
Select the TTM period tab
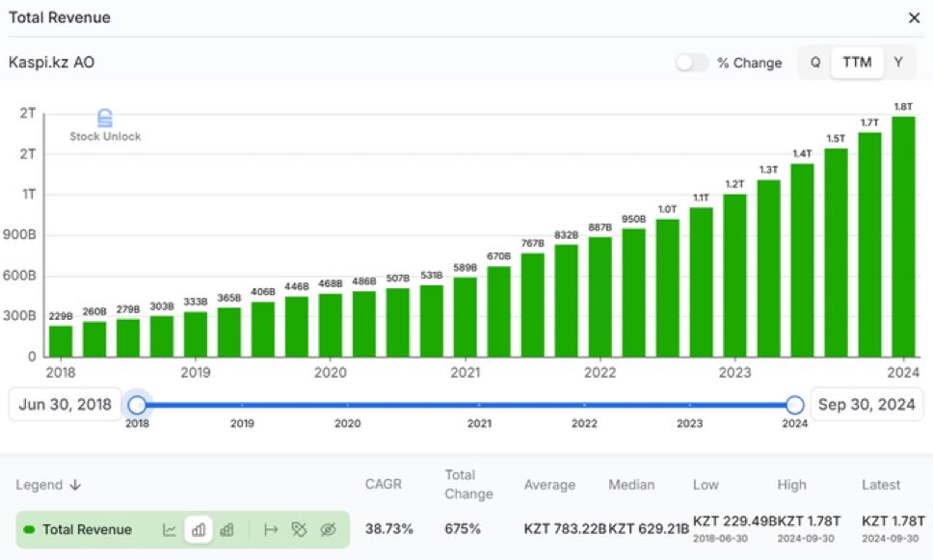pyautogui.click(x=857, y=63)
